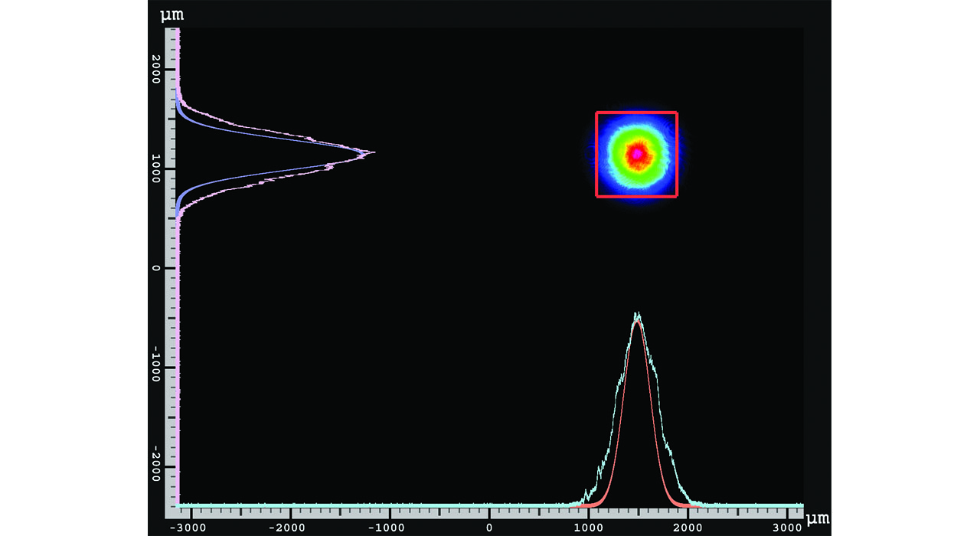Click the top-left µm axis label
Image resolution: width=980 pixels, height=536 pixels.
pos(170,13)
